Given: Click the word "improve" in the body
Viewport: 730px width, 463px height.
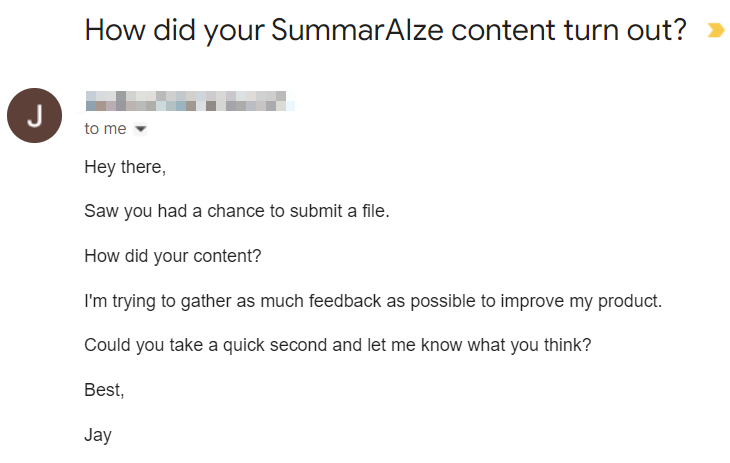Looking at the screenshot, I should (532, 301).
